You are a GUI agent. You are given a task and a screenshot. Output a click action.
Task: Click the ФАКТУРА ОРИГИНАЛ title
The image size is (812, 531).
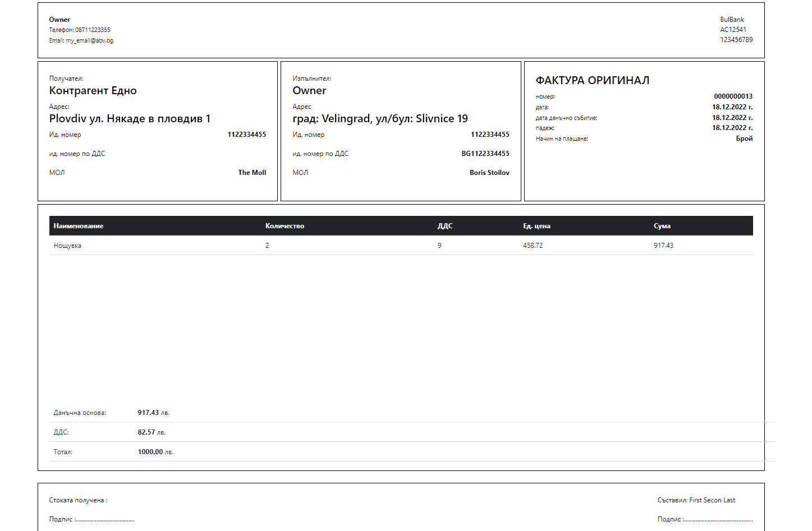tap(592, 80)
